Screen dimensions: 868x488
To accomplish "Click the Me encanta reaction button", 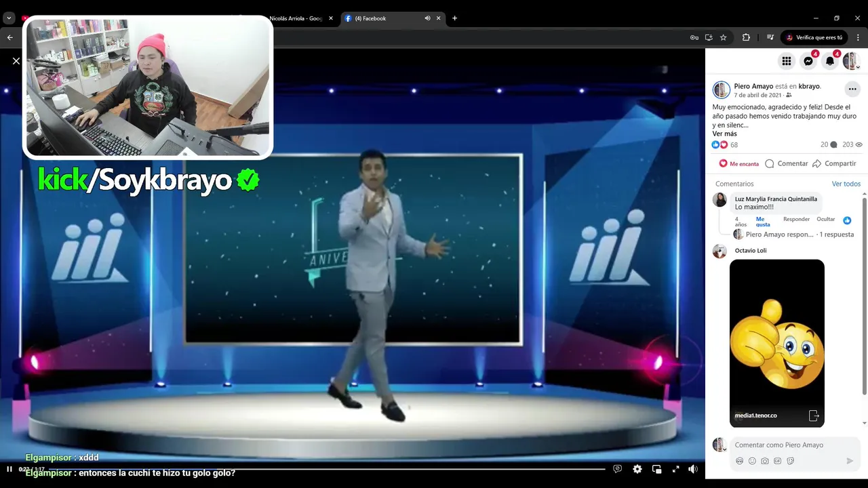I will pos(739,163).
